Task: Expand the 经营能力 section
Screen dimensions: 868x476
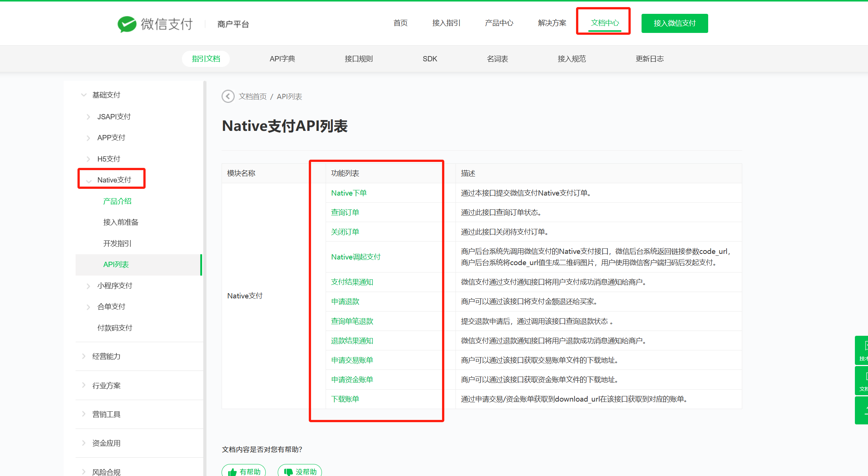Action: tap(84, 356)
